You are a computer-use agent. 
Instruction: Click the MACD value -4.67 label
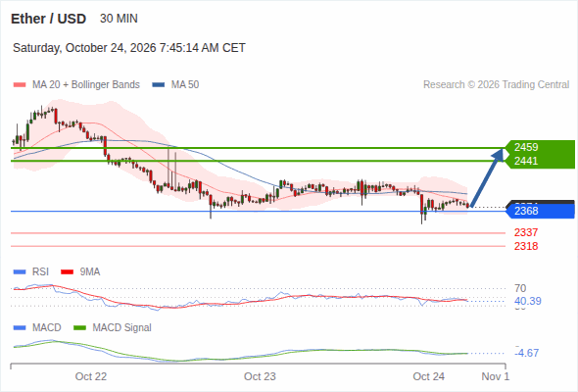tap(527, 353)
